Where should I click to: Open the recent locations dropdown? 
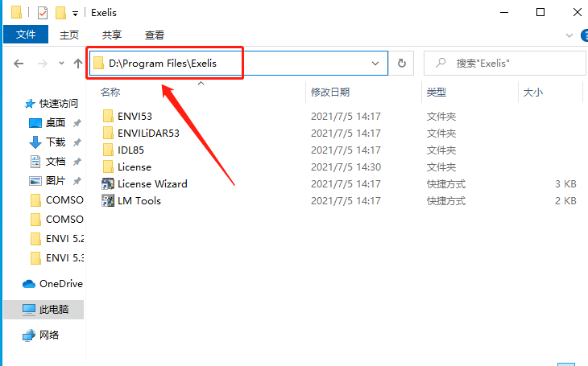(61, 64)
